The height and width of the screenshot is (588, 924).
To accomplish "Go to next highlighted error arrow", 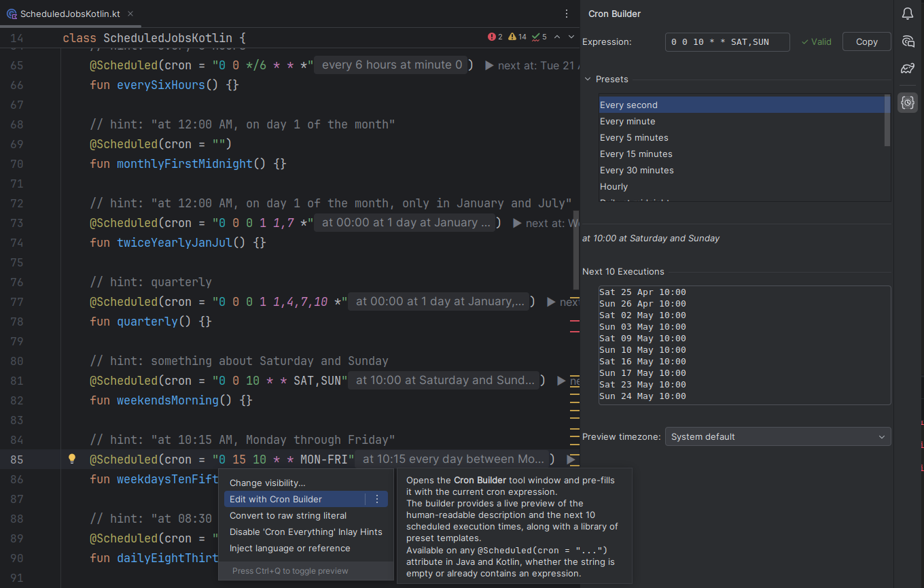I will (x=571, y=37).
